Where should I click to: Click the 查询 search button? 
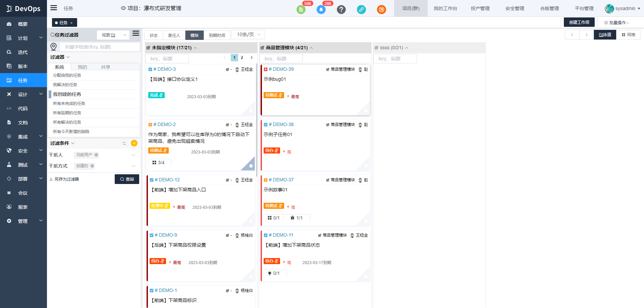tap(127, 179)
